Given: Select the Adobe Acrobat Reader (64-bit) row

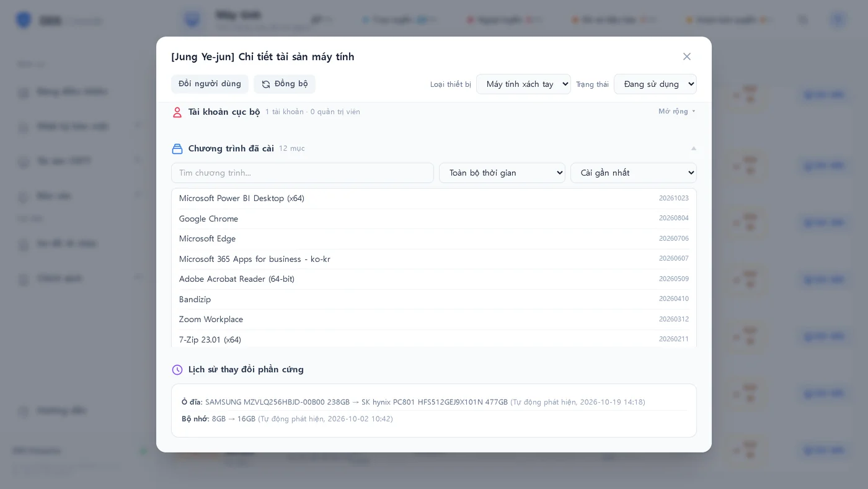Looking at the screenshot, I should point(433,279).
